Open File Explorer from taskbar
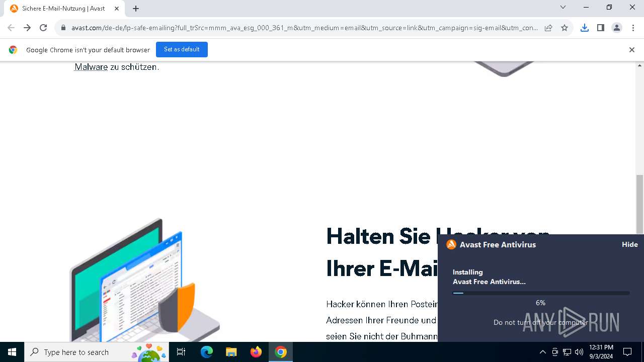The height and width of the screenshot is (362, 644). [231, 352]
